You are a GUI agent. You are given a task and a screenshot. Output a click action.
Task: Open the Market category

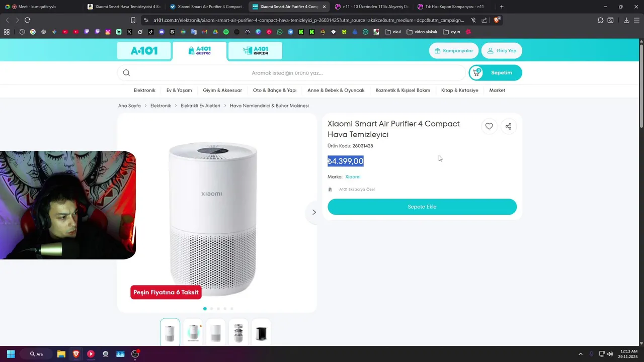click(497, 90)
